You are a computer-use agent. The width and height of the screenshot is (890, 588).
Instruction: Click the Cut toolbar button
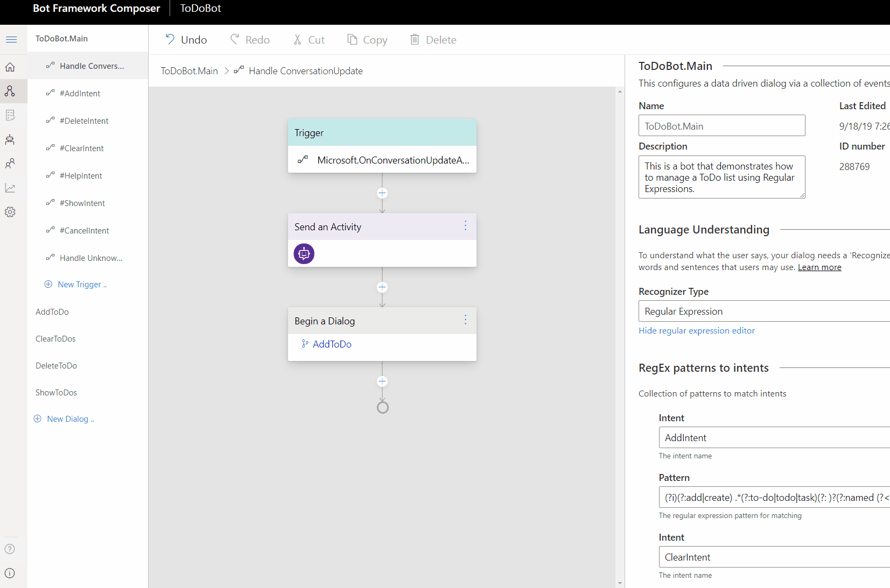click(x=309, y=40)
